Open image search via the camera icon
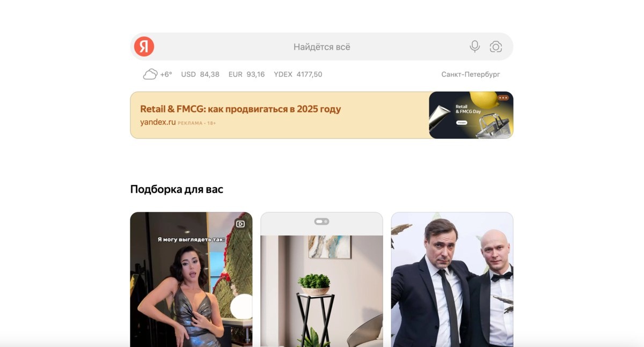Image resolution: width=644 pixels, height=347 pixels. click(x=496, y=47)
